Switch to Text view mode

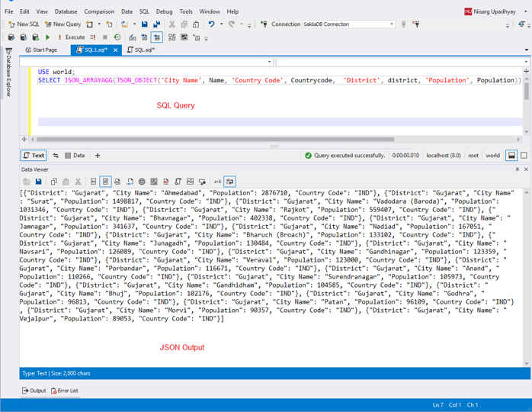pyautogui.click(x=34, y=156)
